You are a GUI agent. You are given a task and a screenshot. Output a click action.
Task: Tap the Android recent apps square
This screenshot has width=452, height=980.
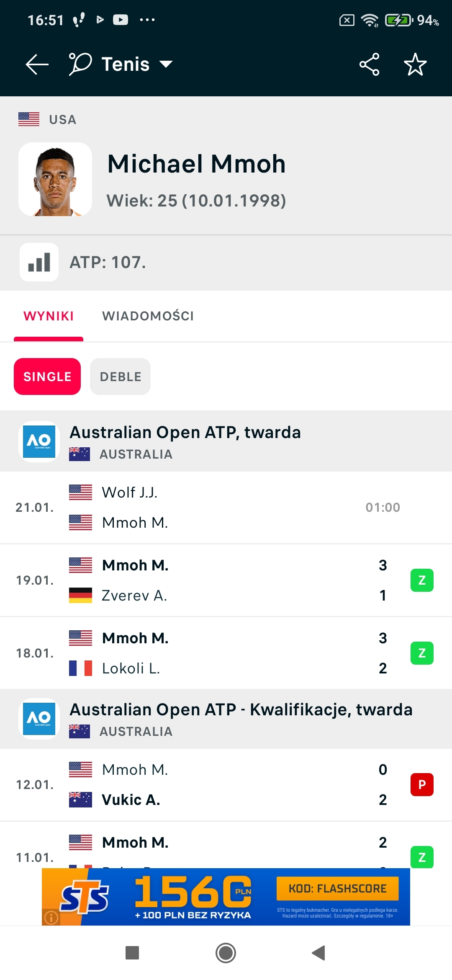[132, 953]
